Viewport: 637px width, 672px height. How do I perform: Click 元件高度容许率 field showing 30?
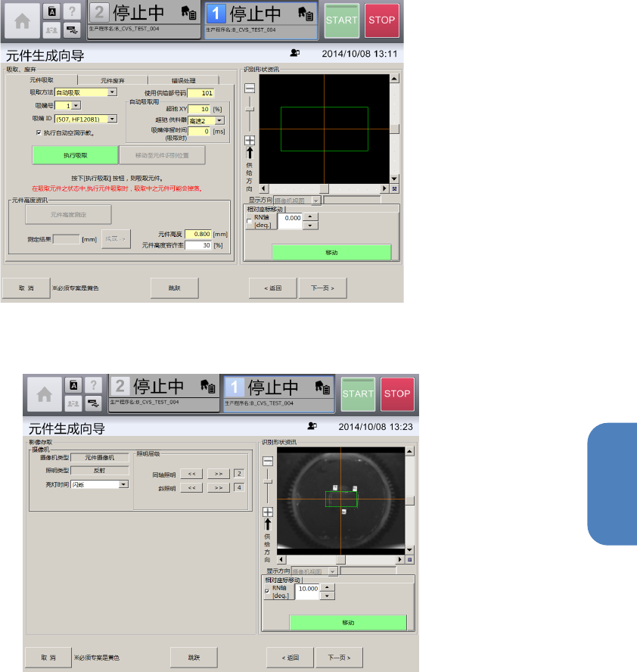click(x=198, y=245)
